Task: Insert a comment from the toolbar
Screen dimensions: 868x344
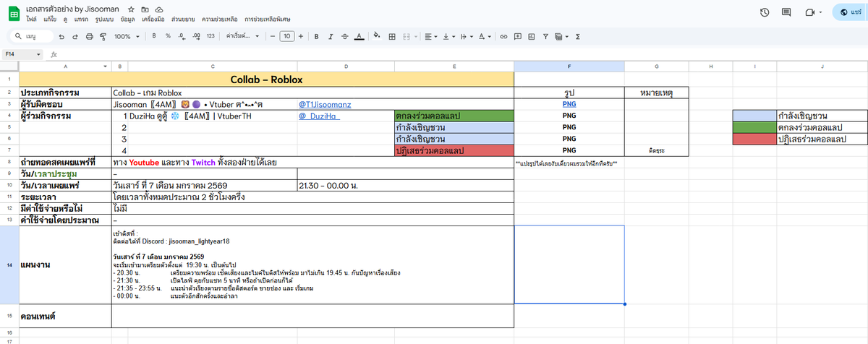Action: (518, 36)
